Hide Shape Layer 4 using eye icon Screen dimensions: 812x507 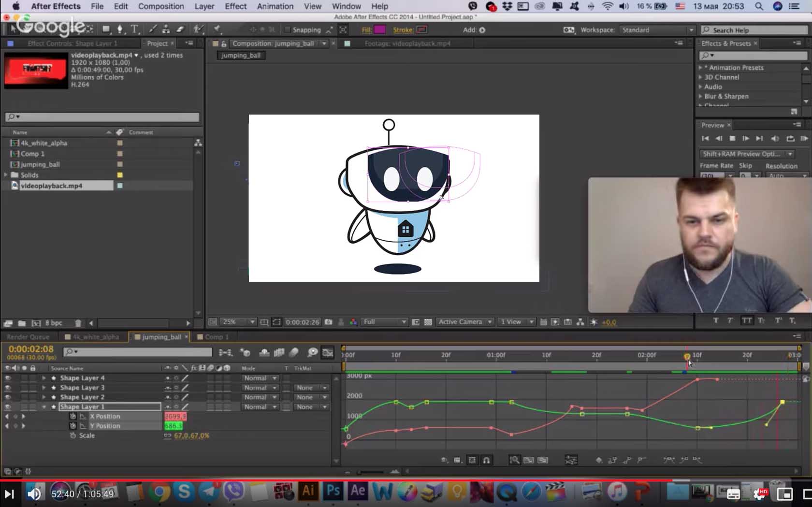pyautogui.click(x=8, y=378)
